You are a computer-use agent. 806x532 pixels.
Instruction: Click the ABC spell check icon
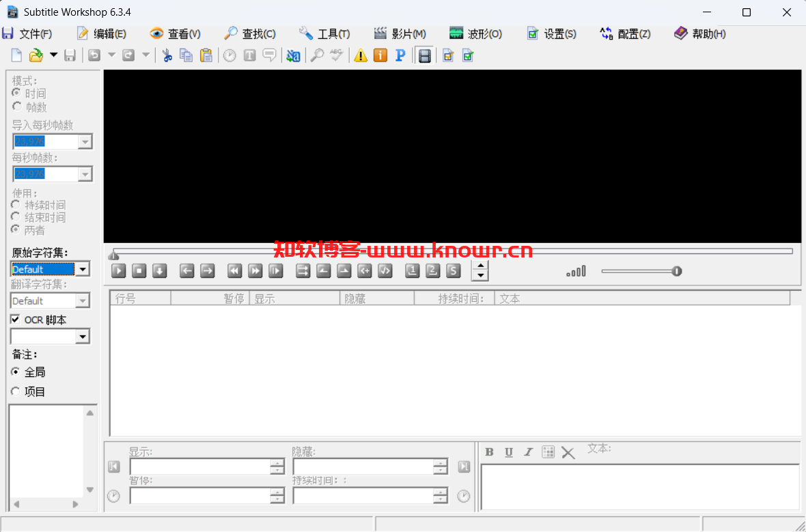pyautogui.click(x=336, y=55)
